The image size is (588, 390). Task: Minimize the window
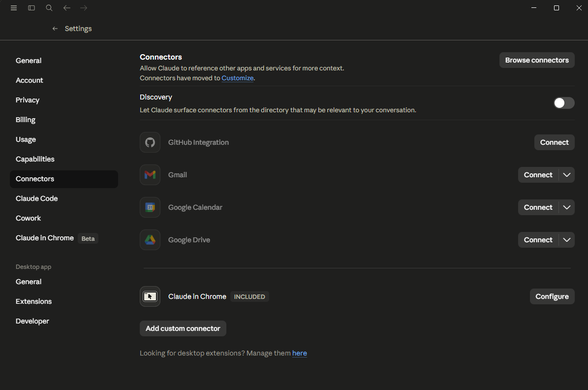click(x=534, y=8)
